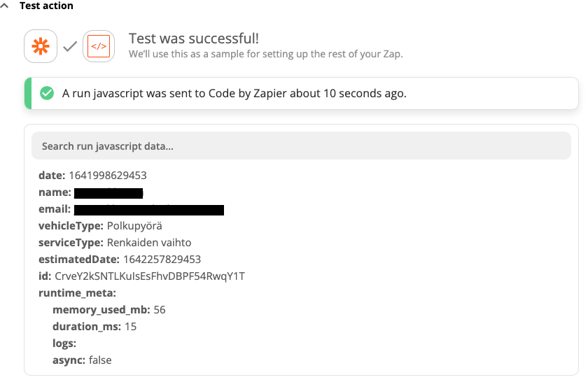Click the Test was successful heading
This screenshot has height=382, width=588.
click(193, 38)
